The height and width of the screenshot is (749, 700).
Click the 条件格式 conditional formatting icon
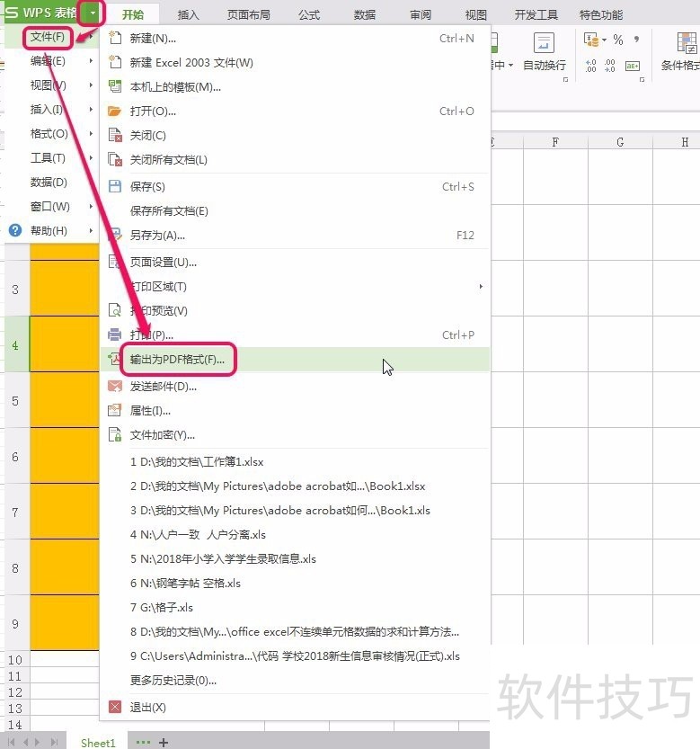(x=687, y=43)
